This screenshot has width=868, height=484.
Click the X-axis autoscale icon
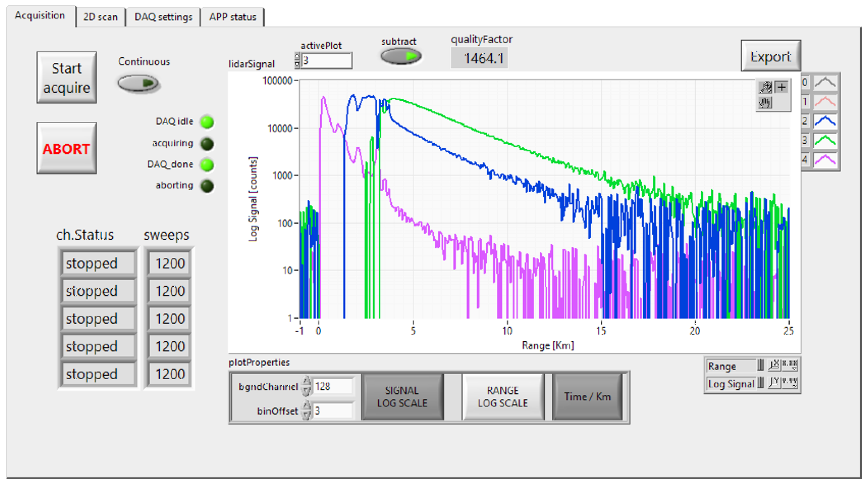coord(774,365)
